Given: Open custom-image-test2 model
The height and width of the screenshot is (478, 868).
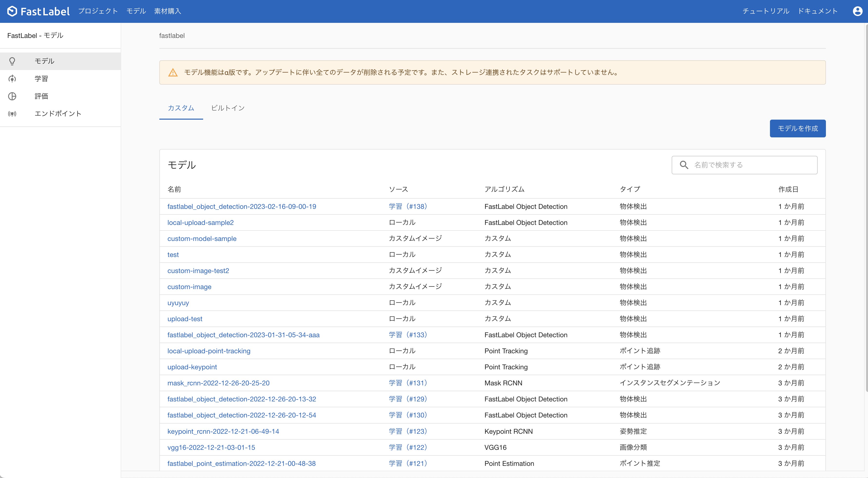Looking at the screenshot, I should 198,271.
